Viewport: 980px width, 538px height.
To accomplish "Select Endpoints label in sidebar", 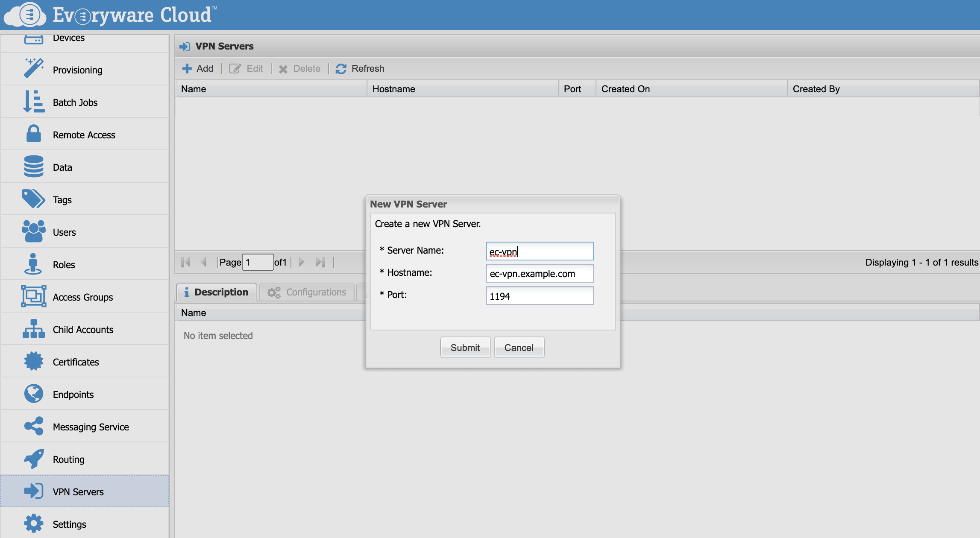I will point(73,395).
